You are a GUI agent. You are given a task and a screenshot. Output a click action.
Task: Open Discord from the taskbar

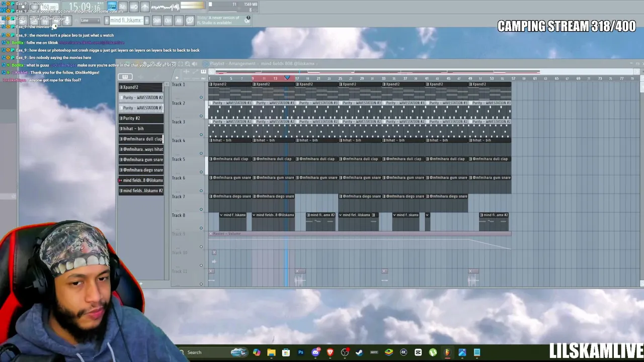315,352
